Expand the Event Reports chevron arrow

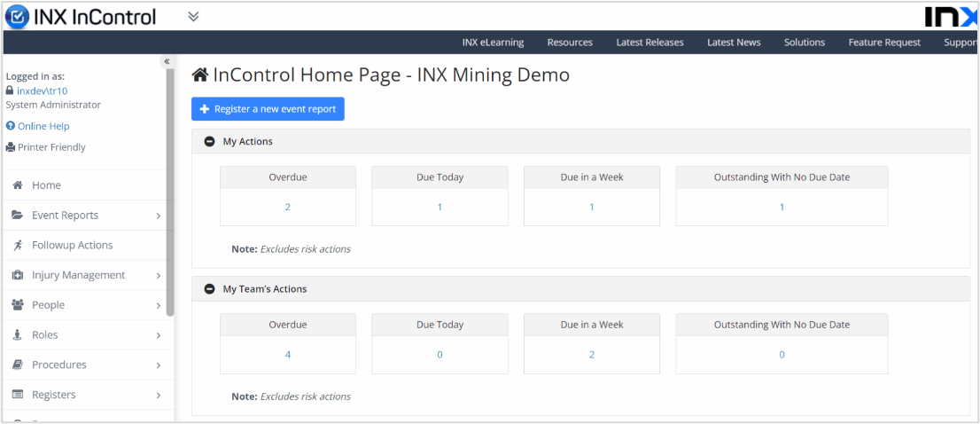158,216
